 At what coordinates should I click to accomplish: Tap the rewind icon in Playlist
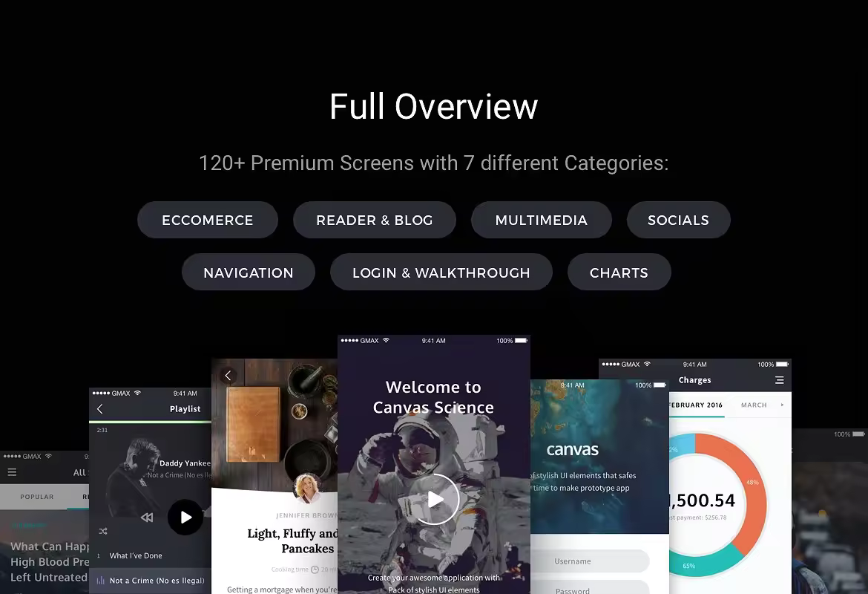[147, 518]
